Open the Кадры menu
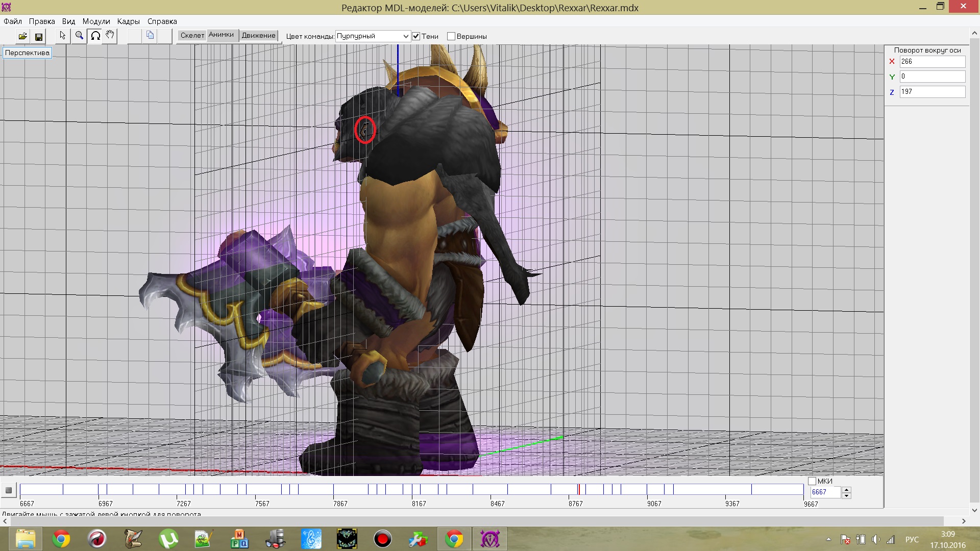This screenshot has width=980, height=551. pyautogui.click(x=128, y=21)
